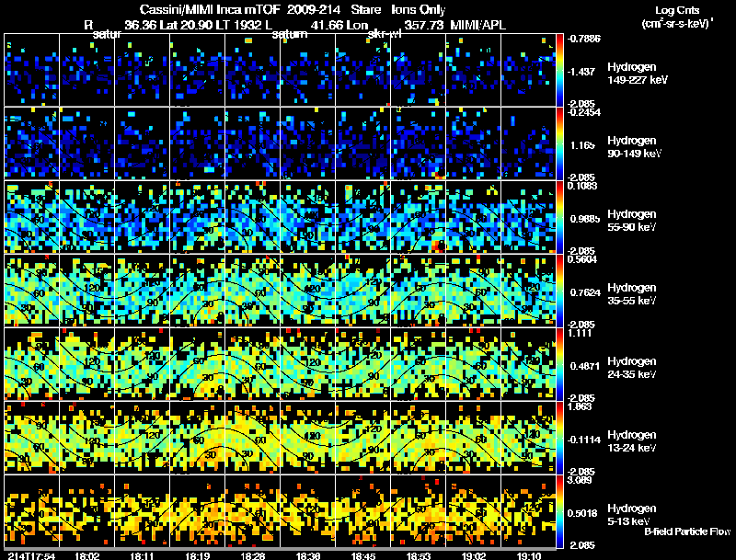Select the '41.66 Lon' header value

pyautogui.click(x=339, y=25)
